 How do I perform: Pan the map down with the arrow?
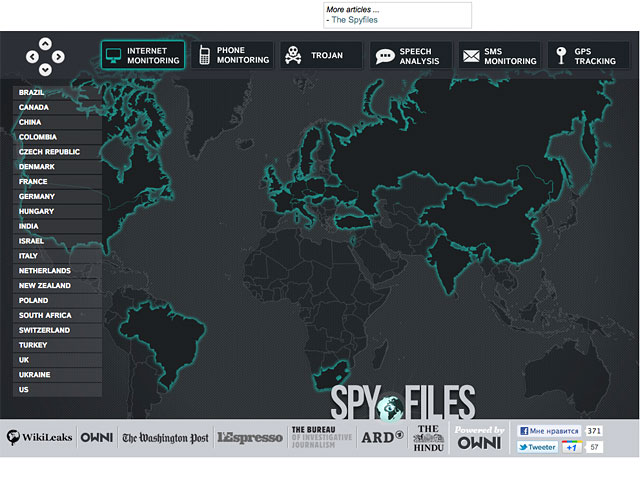click(x=45, y=70)
